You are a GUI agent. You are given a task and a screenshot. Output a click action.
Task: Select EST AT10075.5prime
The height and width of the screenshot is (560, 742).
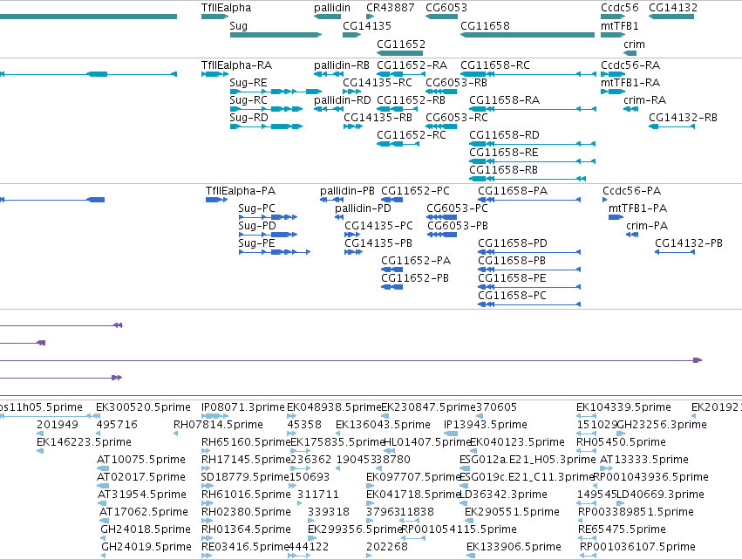tap(103, 468)
